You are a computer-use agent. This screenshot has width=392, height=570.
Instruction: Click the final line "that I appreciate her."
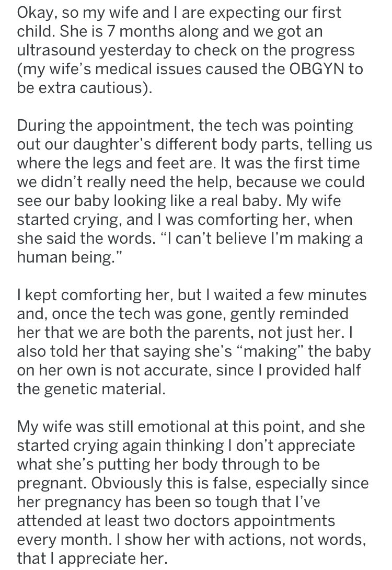pos(91,558)
